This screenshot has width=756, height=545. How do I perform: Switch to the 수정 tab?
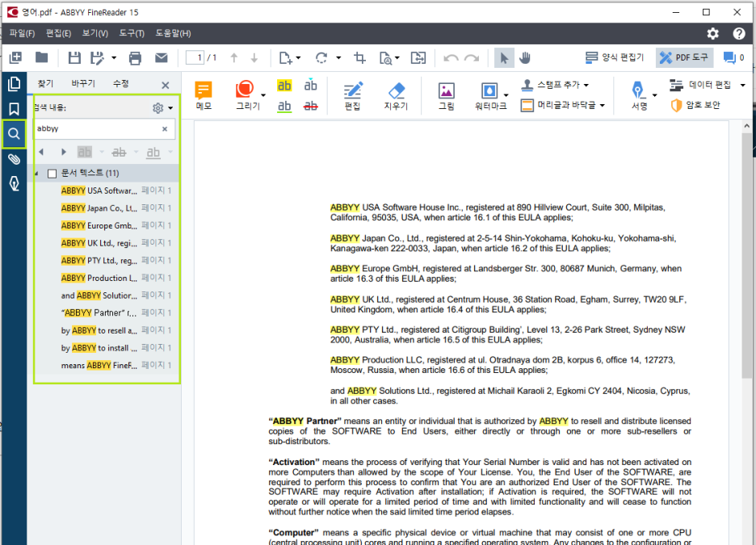(x=120, y=83)
